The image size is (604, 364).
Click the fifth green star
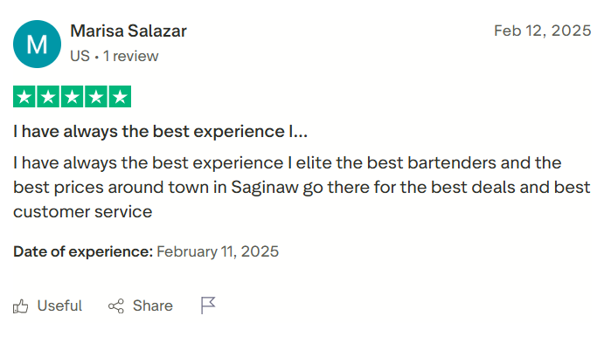(x=119, y=97)
